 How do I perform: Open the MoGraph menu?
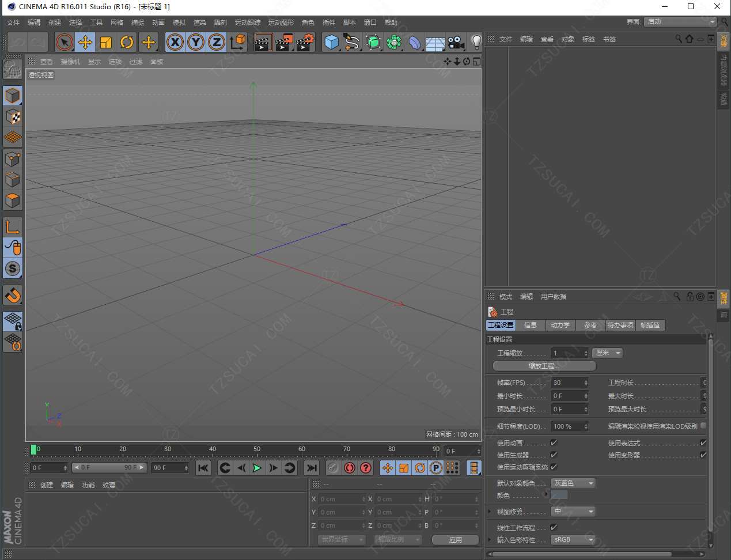coord(281,22)
